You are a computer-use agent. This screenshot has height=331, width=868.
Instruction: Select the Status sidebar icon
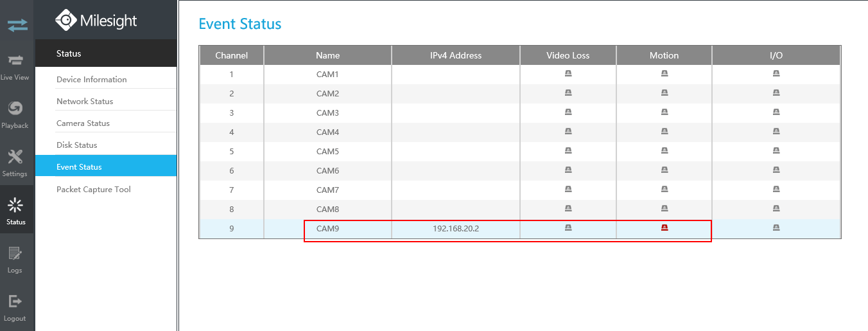15,206
